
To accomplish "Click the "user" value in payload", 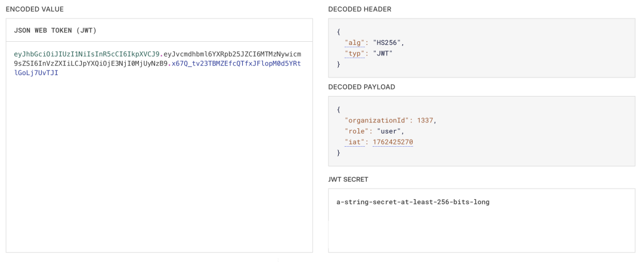I will pyautogui.click(x=390, y=132).
